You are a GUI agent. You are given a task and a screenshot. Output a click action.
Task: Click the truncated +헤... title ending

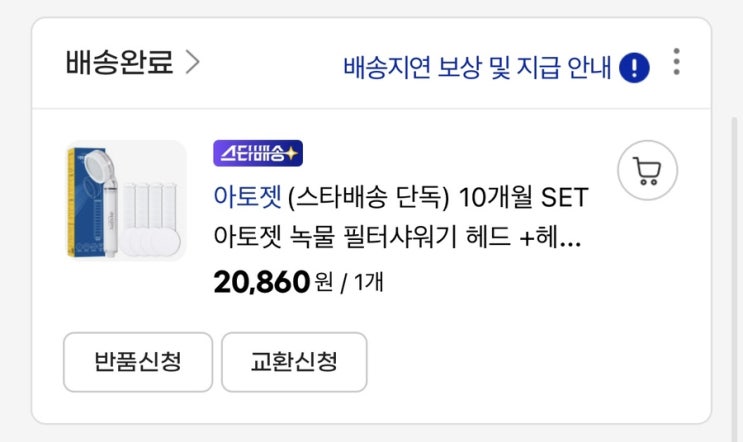[558, 239]
